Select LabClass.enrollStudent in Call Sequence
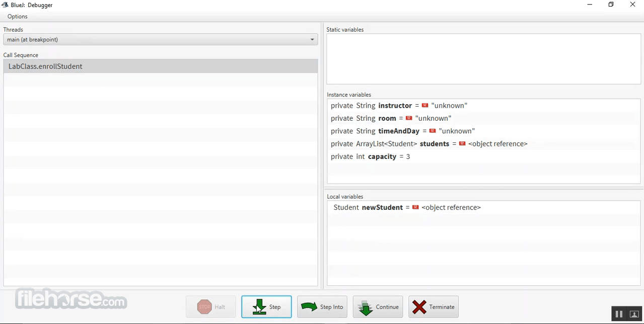This screenshot has width=644, height=324. coord(161,66)
